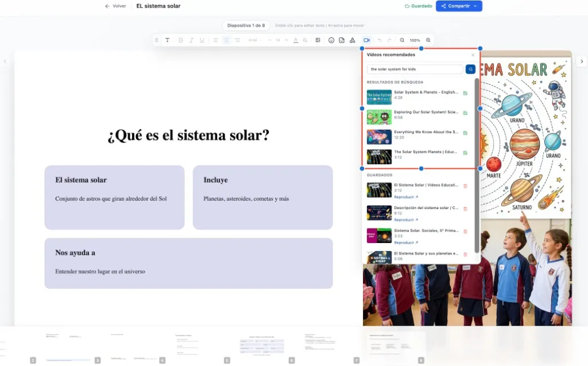Save the Everything We Know About video
This screenshot has height=366, width=588.
point(465,133)
